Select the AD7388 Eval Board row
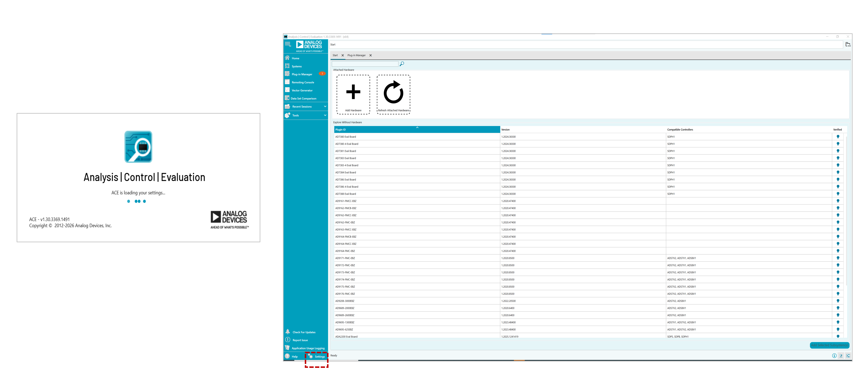The width and height of the screenshot is (868, 380). (x=589, y=194)
